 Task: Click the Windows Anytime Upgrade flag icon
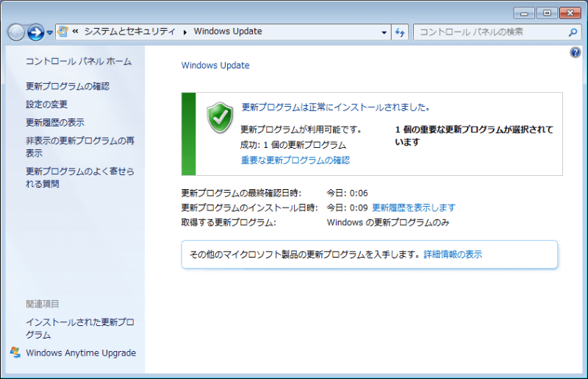[15, 353]
